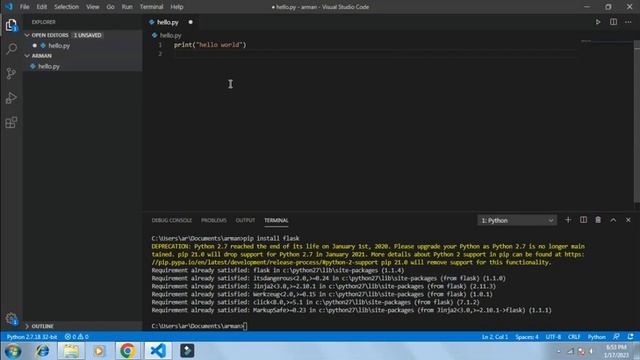
Task: Open Chrome from taskbar
Action: click(127, 351)
